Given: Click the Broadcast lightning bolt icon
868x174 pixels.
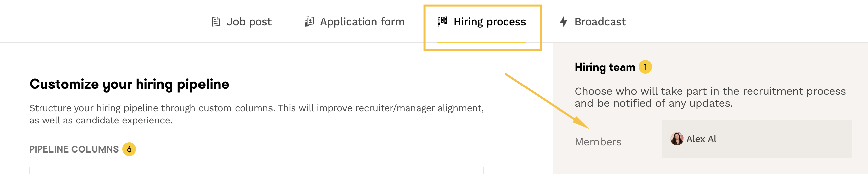Looking at the screenshot, I should [x=563, y=22].
